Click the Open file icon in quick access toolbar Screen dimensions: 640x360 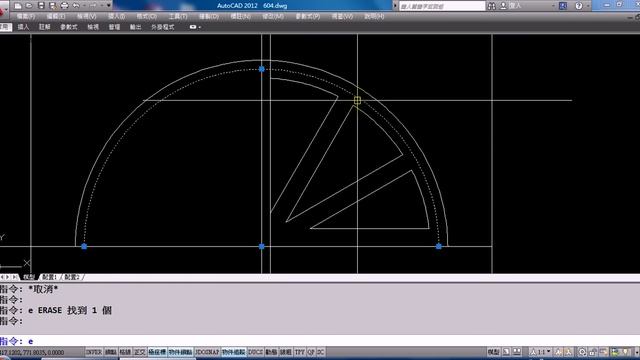[x=29, y=6]
